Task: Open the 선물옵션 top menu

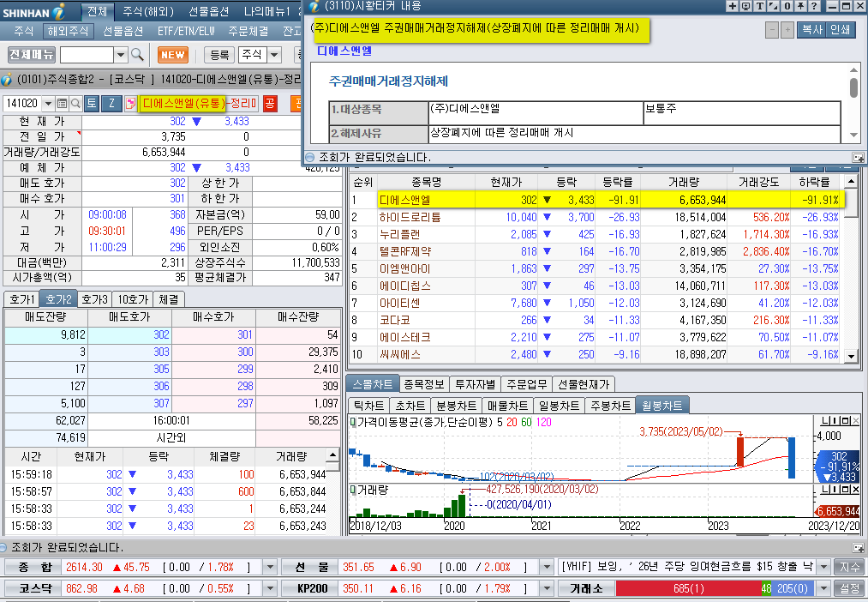Action: [209, 11]
